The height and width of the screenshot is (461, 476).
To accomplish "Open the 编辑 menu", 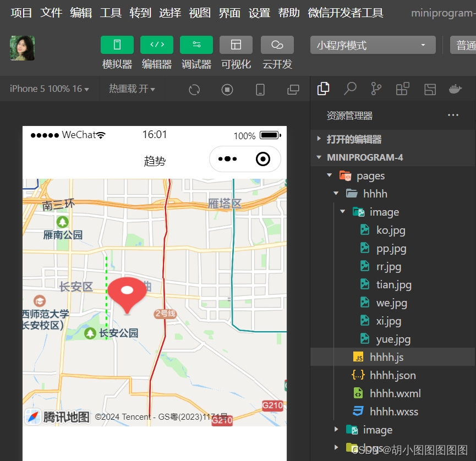I will pyautogui.click(x=81, y=13).
